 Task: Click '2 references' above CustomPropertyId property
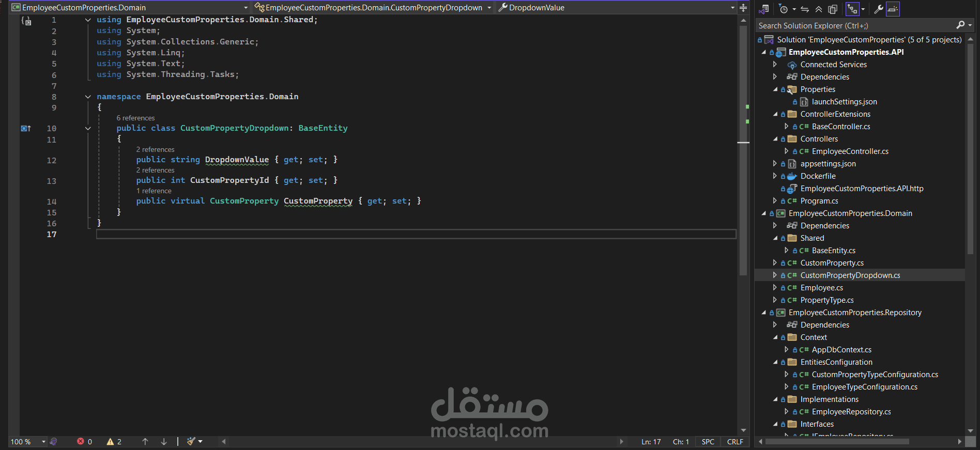click(155, 170)
